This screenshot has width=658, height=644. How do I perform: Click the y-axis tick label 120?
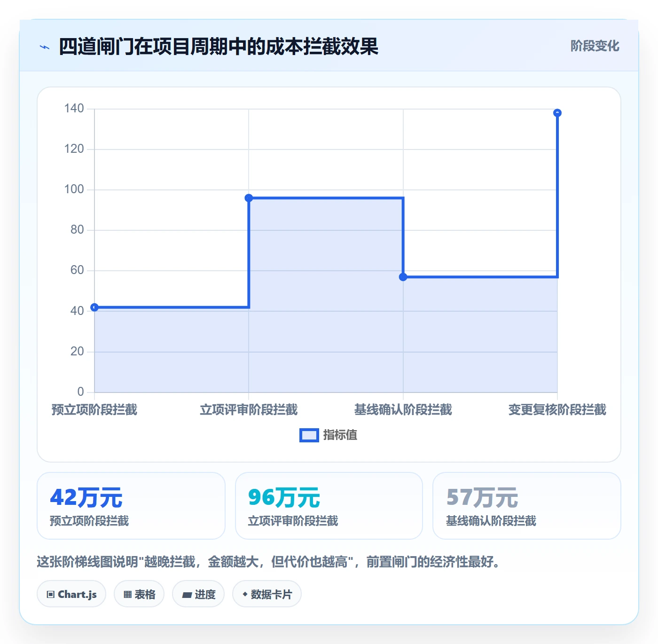tap(74, 149)
